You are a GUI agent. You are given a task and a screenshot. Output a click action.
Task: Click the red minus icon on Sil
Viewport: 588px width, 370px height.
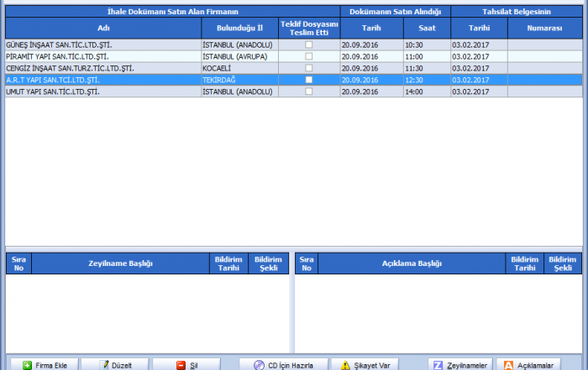(181, 365)
